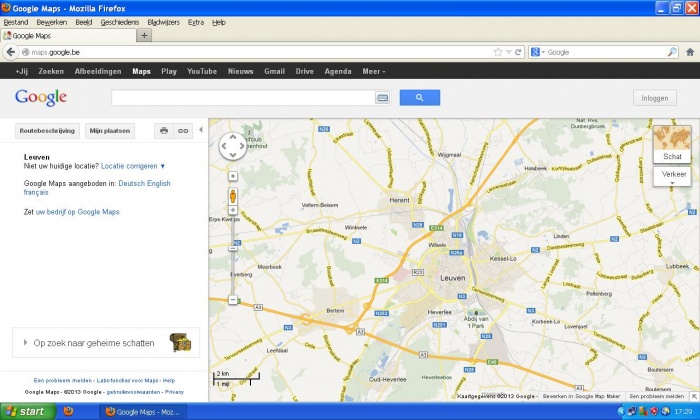The height and width of the screenshot is (420, 700).
Task: Click the Firefox quick launch icon in taskbar
Action: point(68,411)
